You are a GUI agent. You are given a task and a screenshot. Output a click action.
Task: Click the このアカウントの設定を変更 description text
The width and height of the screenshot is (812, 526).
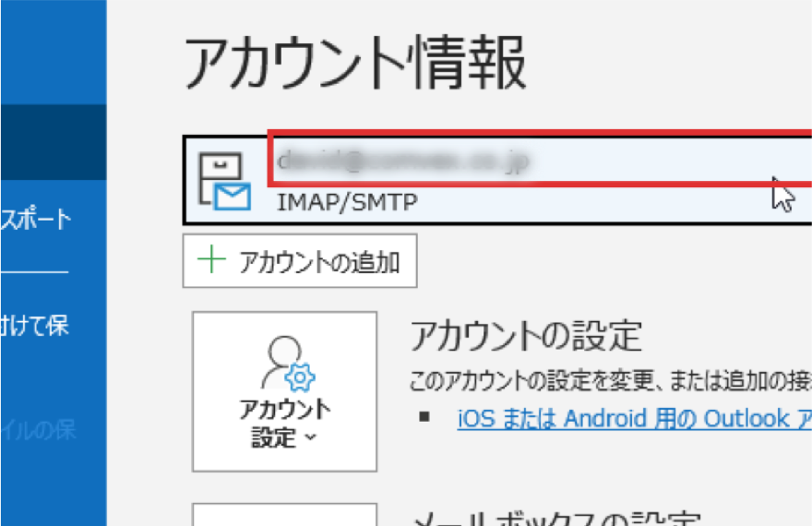pos(610,380)
